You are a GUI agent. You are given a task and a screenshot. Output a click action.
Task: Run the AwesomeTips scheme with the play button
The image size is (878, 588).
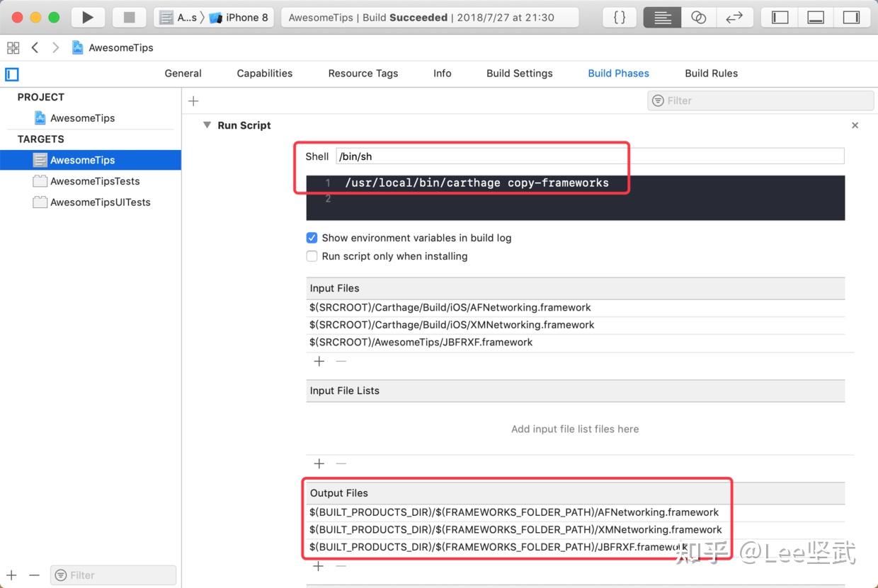[88, 17]
